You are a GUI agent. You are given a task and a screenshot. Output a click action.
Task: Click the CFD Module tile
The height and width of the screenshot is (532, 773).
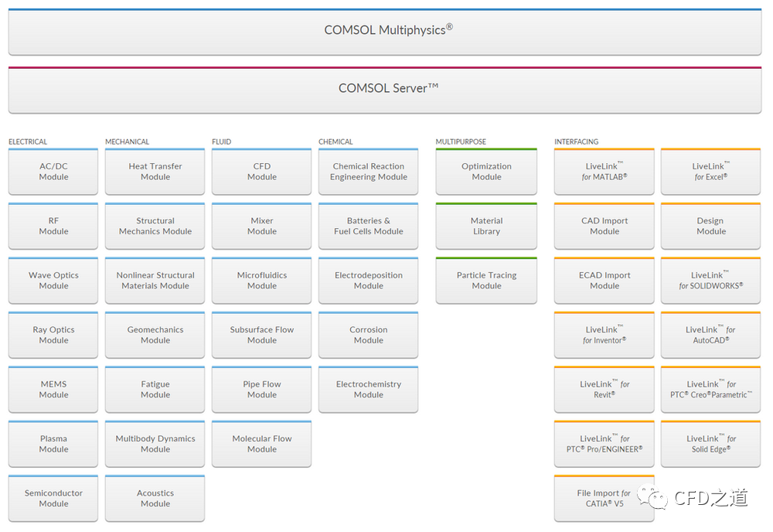pyautogui.click(x=261, y=172)
